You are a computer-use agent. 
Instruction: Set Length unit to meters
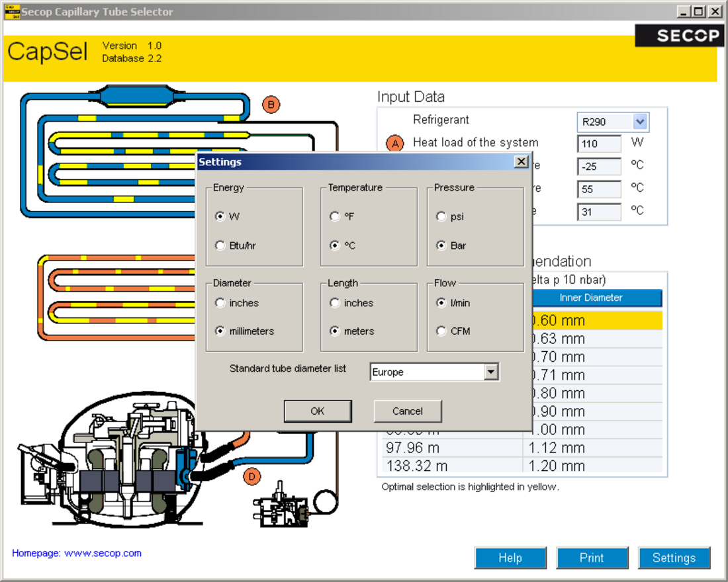pos(335,331)
